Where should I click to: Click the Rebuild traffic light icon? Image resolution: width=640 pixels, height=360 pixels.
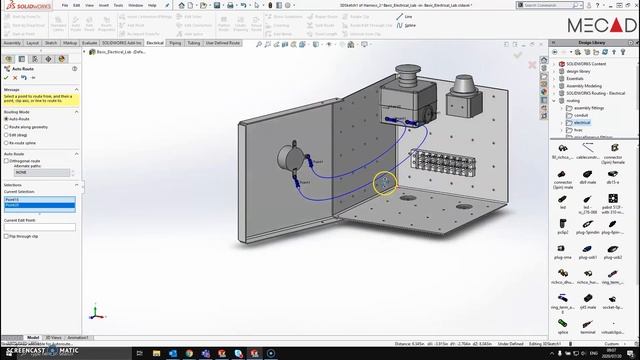pyautogui.click(x=270, y=5)
